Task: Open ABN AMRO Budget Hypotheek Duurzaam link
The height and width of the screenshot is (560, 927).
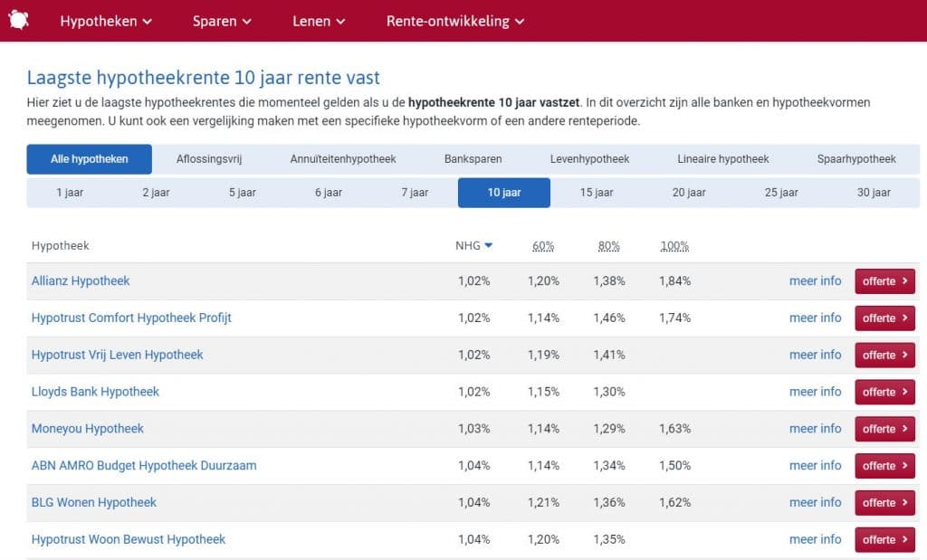Action: pyautogui.click(x=144, y=466)
